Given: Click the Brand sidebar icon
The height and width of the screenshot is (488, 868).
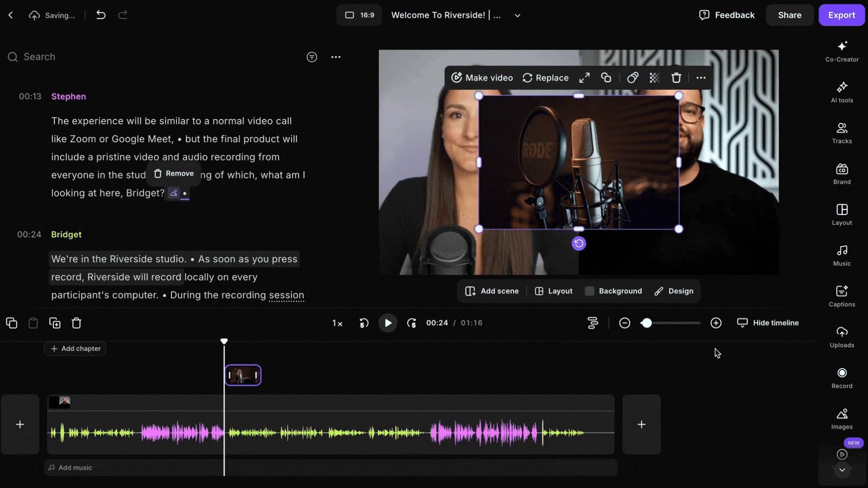Looking at the screenshot, I should 841,174.
